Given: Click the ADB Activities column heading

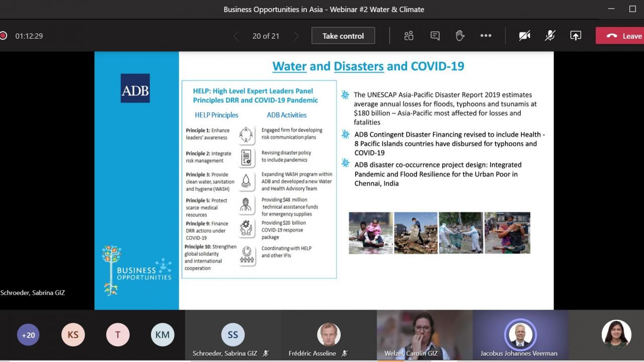Looking at the screenshot, I should click(287, 115).
